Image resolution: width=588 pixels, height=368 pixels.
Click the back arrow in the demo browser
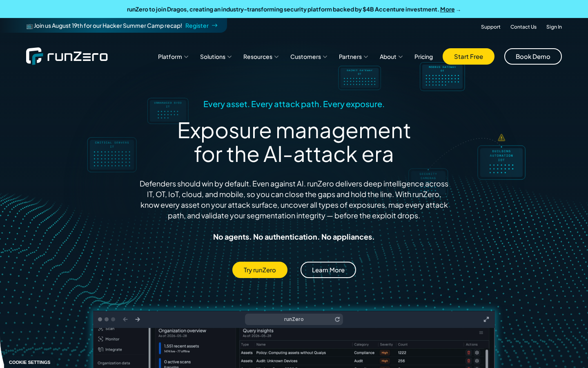point(125,319)
